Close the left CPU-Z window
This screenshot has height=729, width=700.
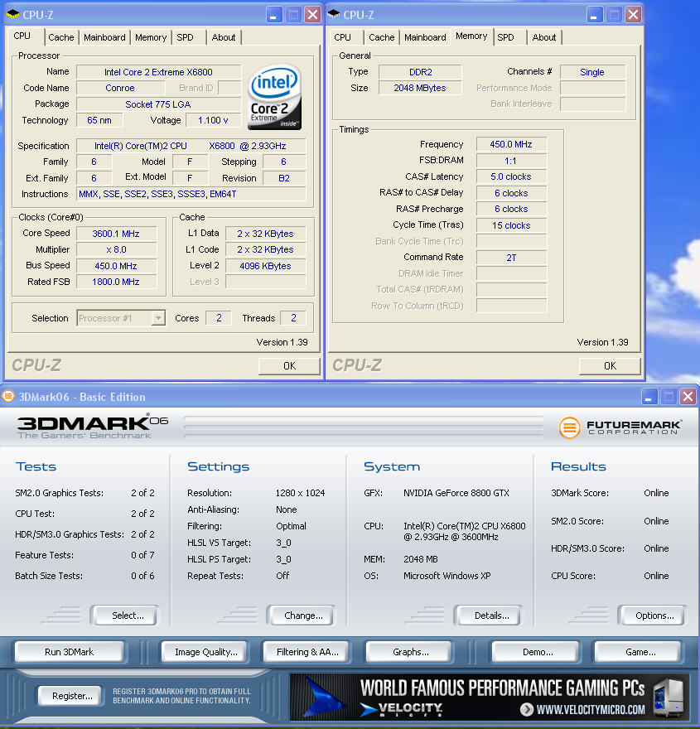click(x=313, y=15)
